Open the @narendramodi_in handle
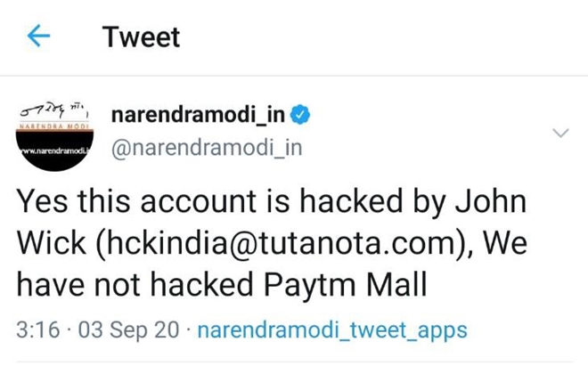The width and height of the screenshot is (588, 366). coord(207,148)
